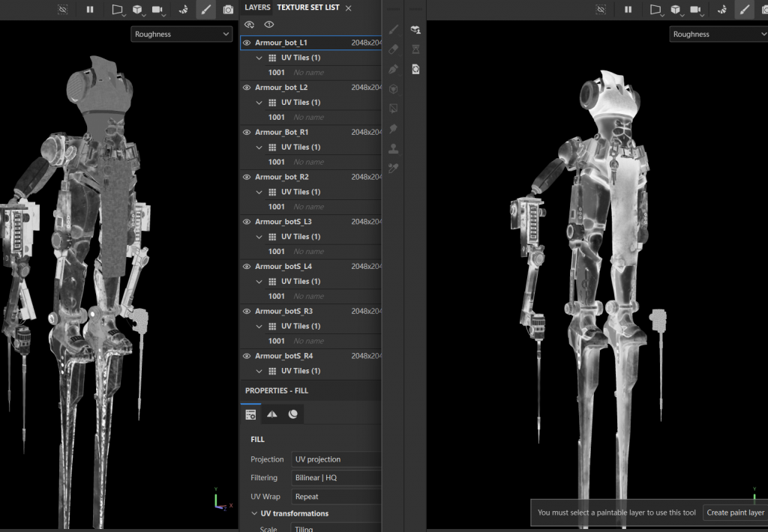Open the Projection UV projection dropdown
The image size is (768, 532).
[336, 459]
